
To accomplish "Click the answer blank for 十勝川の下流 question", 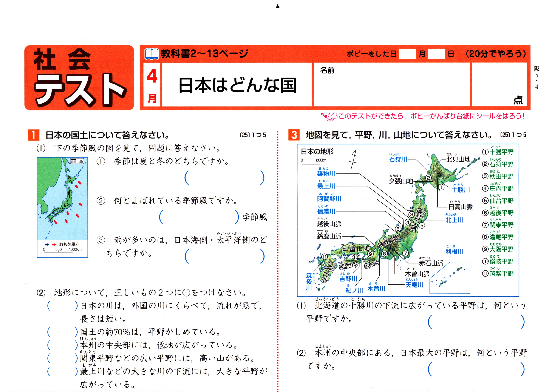I will [x=476, y=322].
